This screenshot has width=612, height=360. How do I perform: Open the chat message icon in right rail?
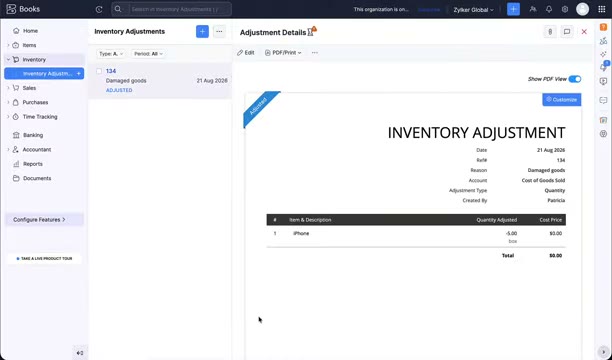(603, 100)
